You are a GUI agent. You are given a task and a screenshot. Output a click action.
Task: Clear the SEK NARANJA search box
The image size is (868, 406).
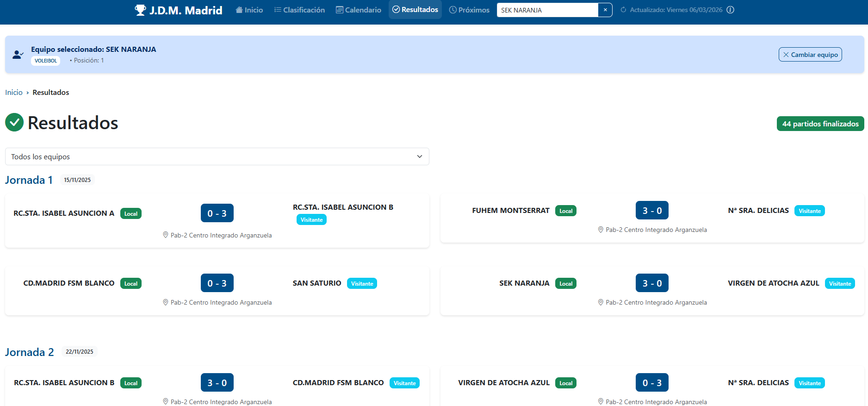(605, 10)
